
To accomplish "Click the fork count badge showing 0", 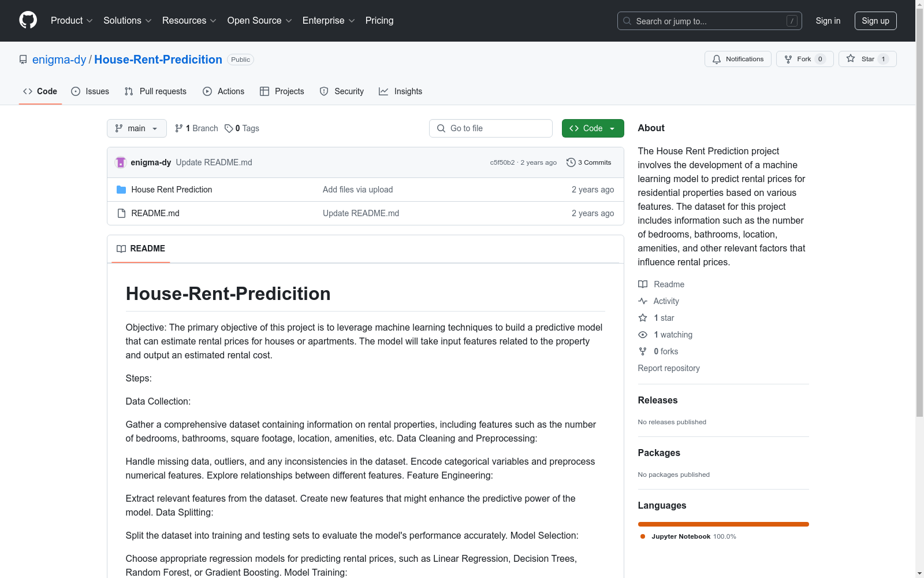I will [x=820, y=59].
